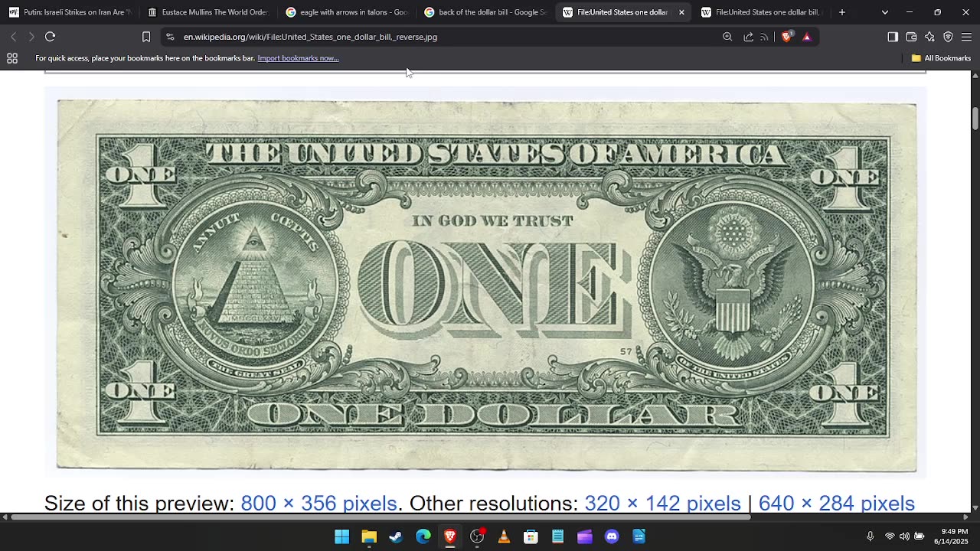This screenshot has height=551, width=980.
Task: Open the RSS feed icon
Action: 764,37
